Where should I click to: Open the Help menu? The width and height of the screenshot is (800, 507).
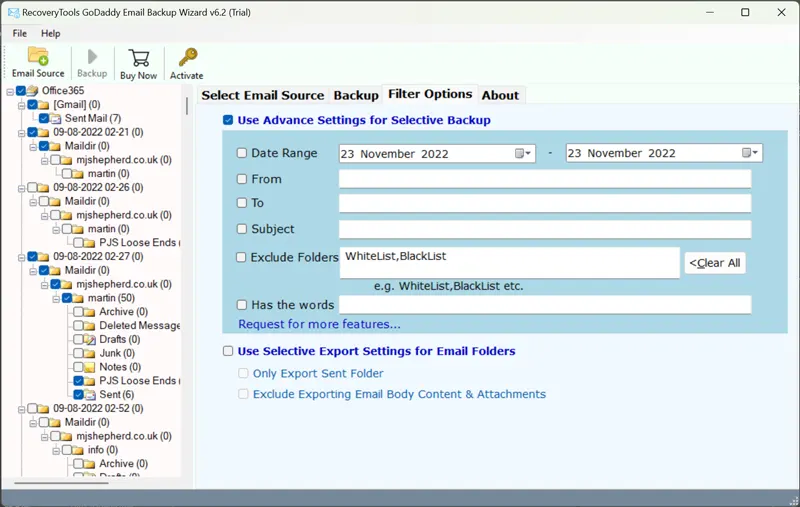point(50,33)
